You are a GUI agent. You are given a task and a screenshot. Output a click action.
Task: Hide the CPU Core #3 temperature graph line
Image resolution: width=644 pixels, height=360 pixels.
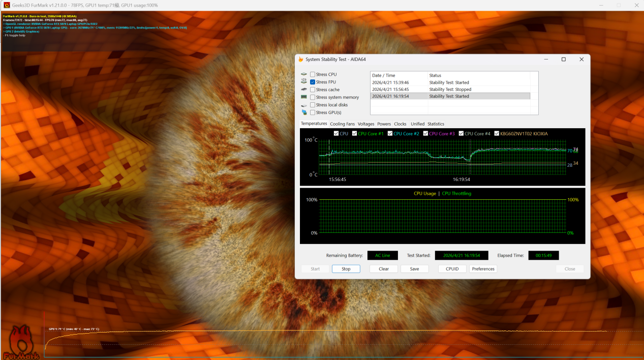[x=425, y=134]
